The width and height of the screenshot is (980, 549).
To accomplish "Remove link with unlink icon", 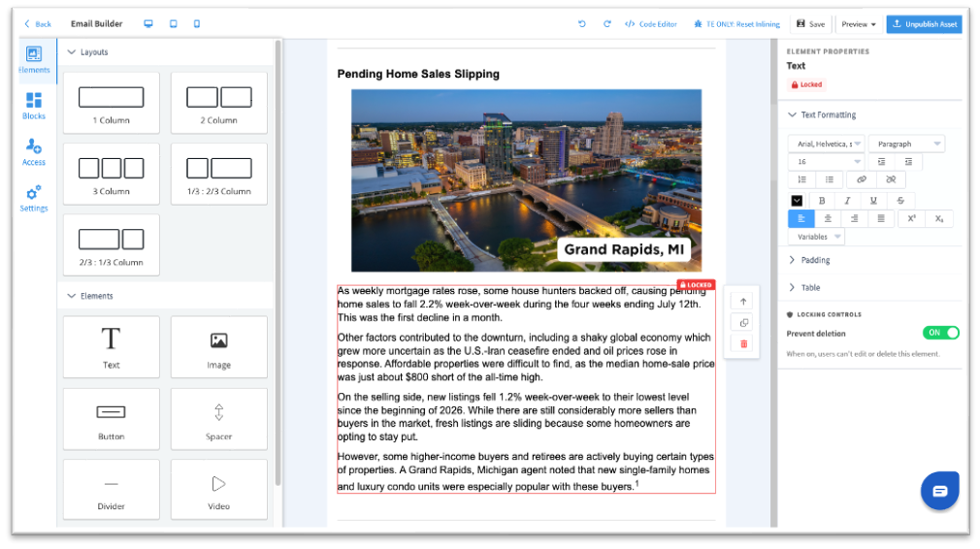I will coord(891,179).
